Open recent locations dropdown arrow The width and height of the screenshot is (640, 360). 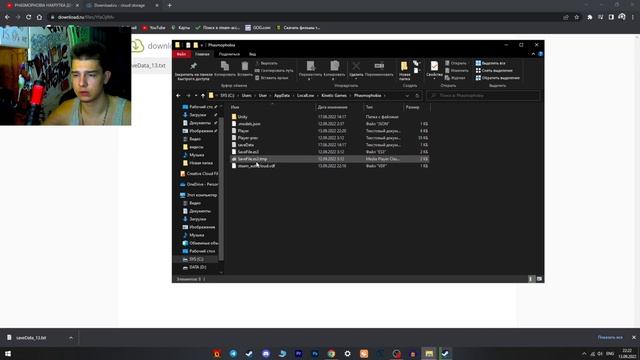[x=196, y=96]
